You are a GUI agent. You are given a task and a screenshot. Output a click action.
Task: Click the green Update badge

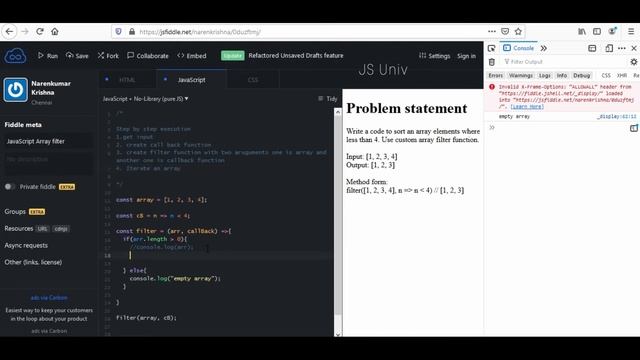[233, 56]
